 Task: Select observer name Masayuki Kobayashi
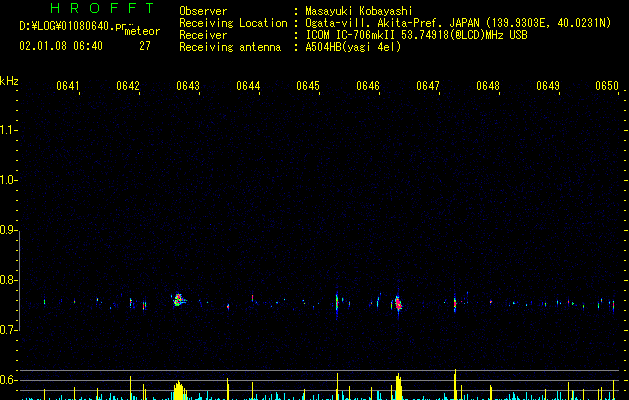tap(358, 11)
